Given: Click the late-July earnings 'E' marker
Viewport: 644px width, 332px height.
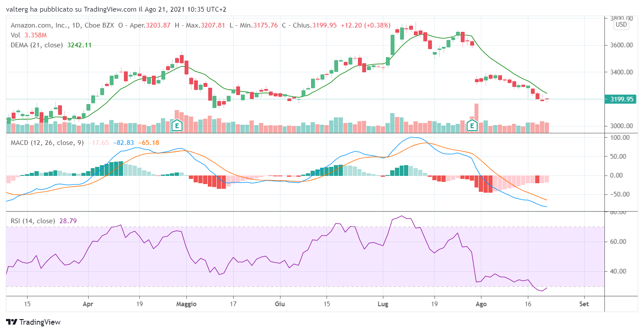Looking at the screenshot, I should pyautogui.click(x=472, y=126).
